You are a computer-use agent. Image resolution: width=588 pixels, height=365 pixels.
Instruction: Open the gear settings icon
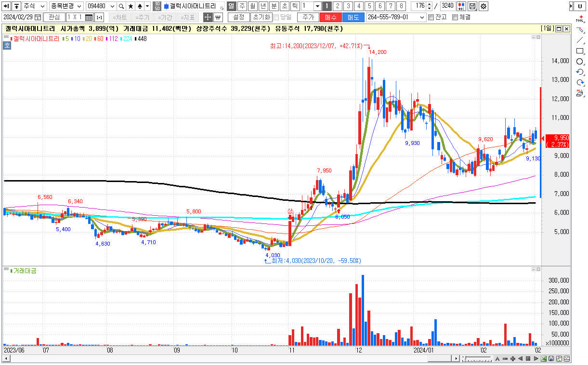click(483, 6)
